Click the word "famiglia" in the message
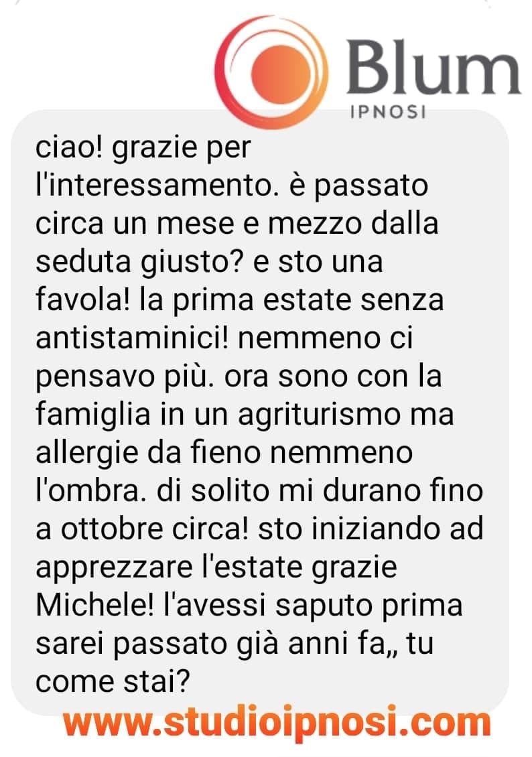This screenshot has height=757, width=532. [92, 416]
